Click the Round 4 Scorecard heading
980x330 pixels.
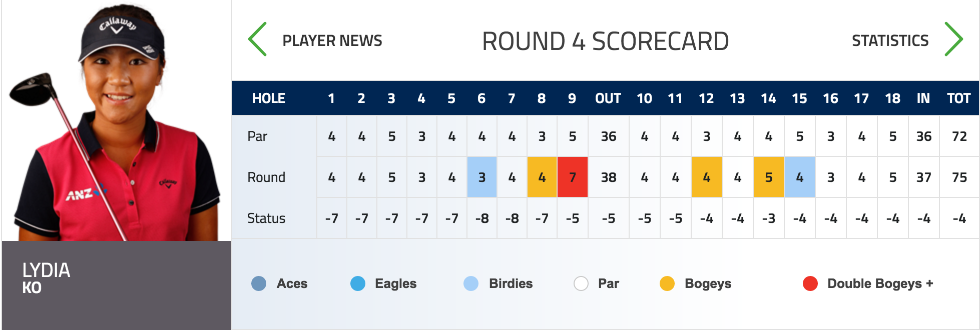click(605, 41)
